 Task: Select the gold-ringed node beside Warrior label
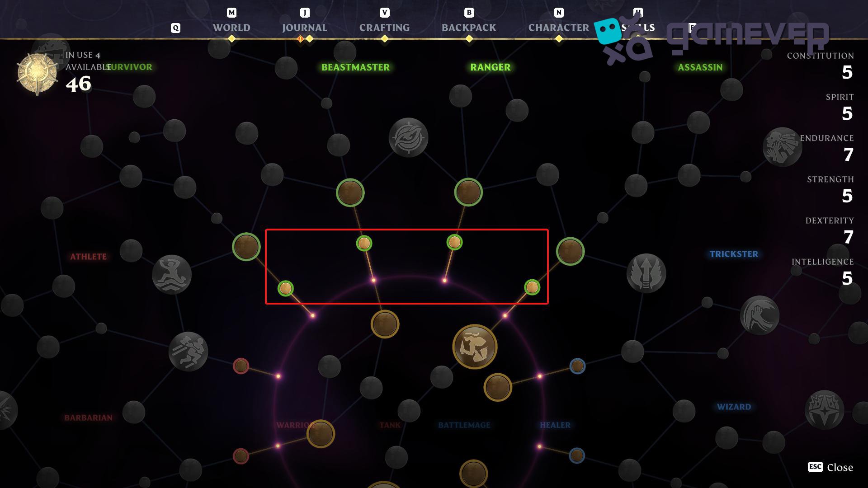pos(321,434)
